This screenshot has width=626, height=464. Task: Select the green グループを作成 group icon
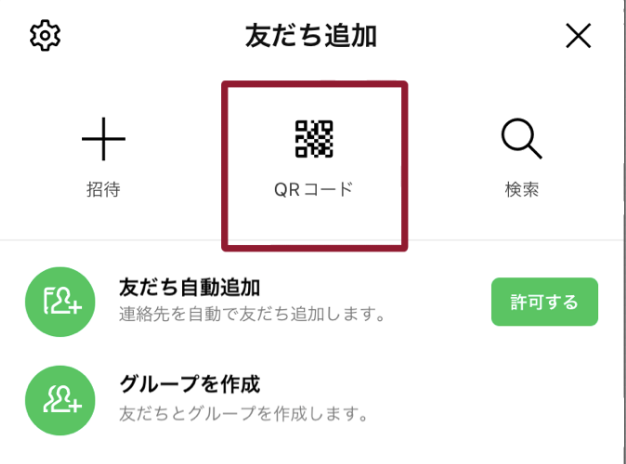tap(60, 401)
